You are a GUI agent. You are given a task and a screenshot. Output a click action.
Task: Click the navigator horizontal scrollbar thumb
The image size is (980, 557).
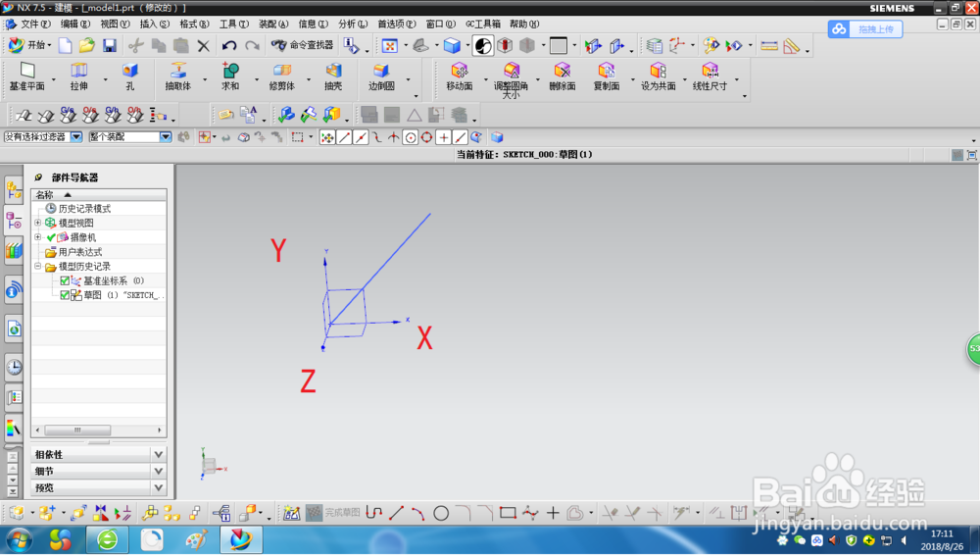tap(77, 430)
